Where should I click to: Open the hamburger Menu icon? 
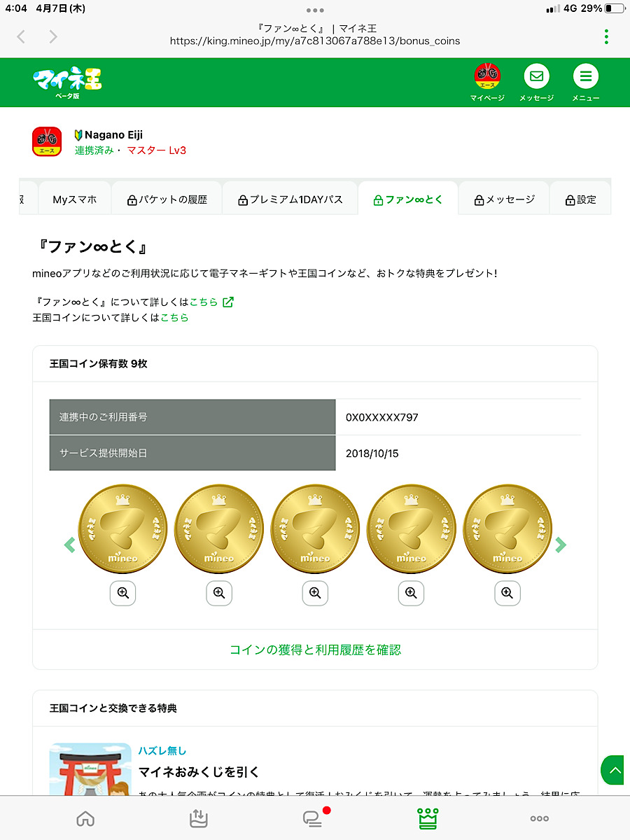[585, 76]
